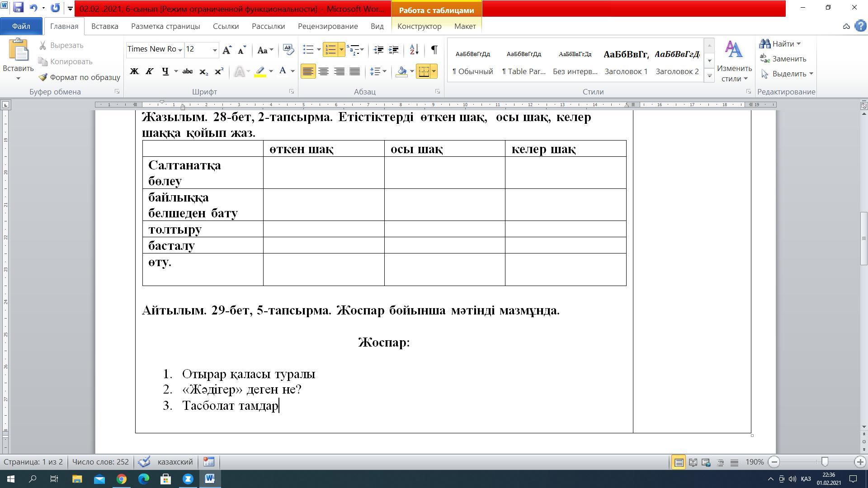Open the font size dropdown
Viewport: 868px width, 488px height.
tap(215, 50)
